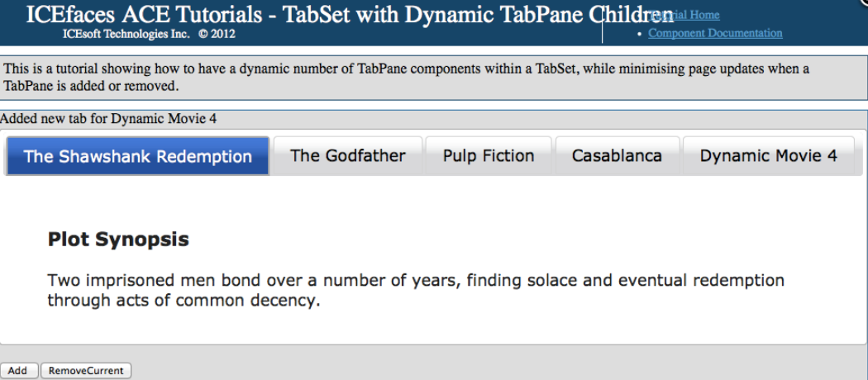Click the bullet before Component Documentation

point(640,34)
